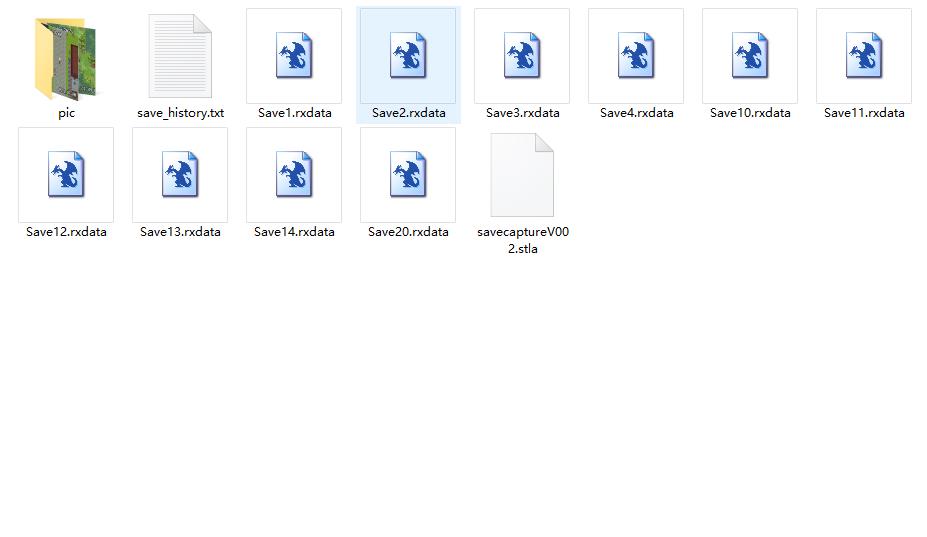This screenshot has height=537, width=927.
Task: Choose the Save20.rxdata file icon
Action: (408, 174)
